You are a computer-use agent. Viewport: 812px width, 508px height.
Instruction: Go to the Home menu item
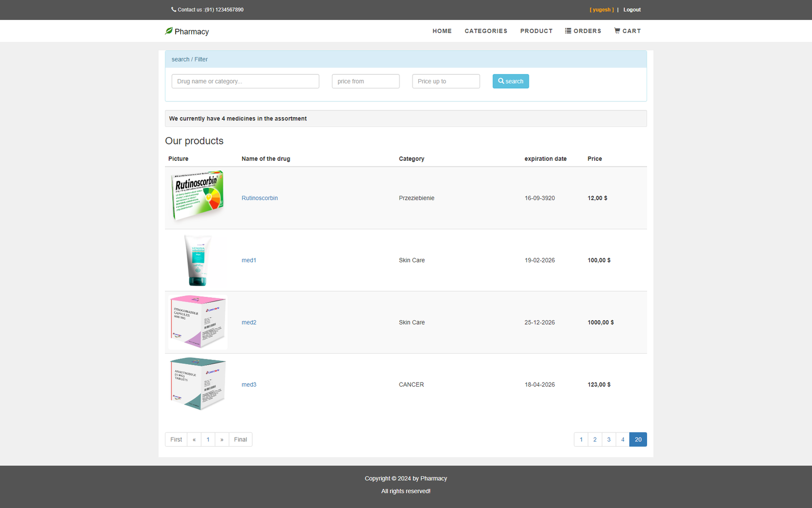[x=442, y=31]
